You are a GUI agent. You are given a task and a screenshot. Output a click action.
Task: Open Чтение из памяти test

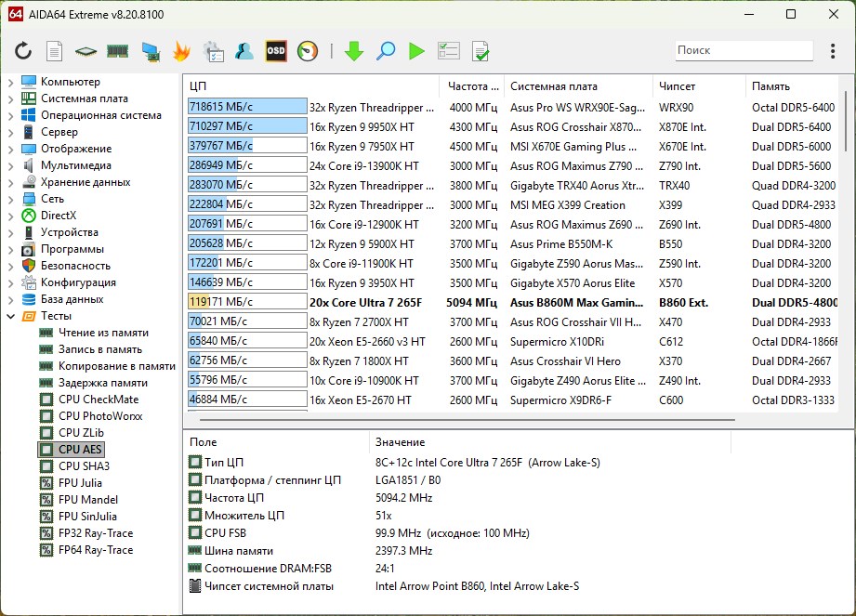point(103,333)
